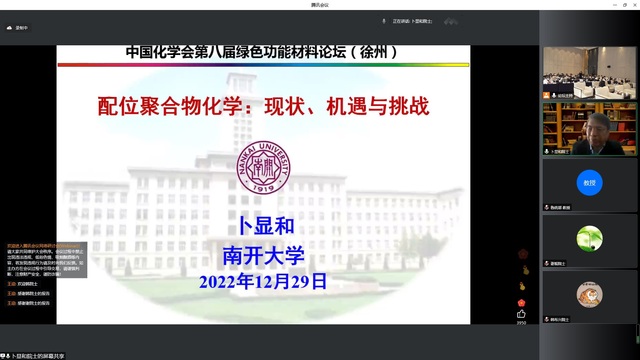
Task: Click the cloud recording status icon
Action: coord(9,28)
